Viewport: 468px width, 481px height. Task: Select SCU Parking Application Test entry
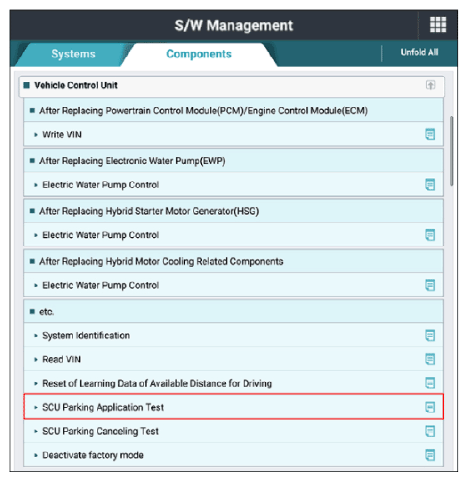click(233, 407)
